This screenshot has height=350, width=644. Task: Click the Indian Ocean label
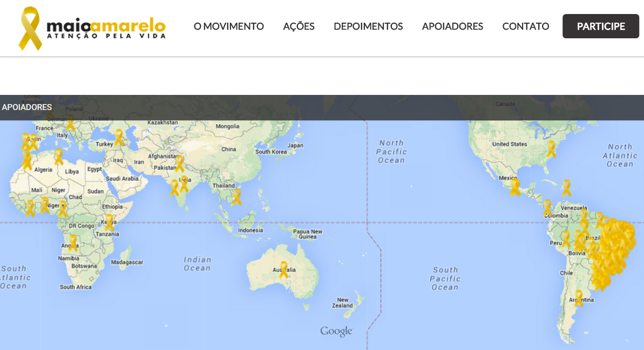coord(197,264)
